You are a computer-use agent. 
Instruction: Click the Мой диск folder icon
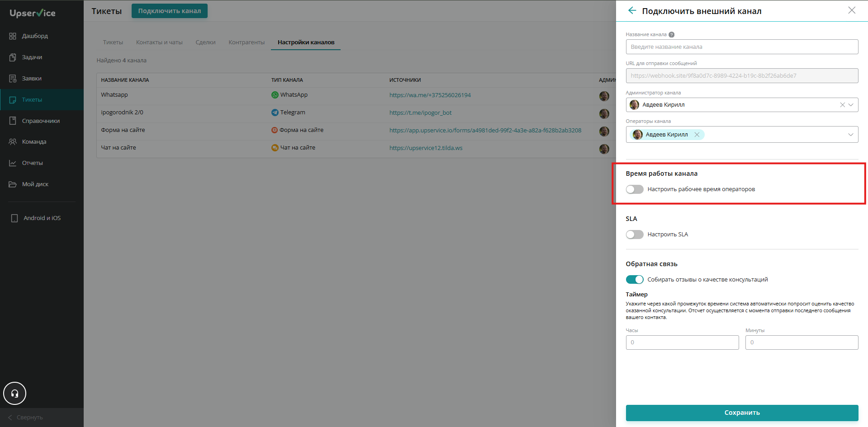pyautogui.click(x=13, y=184)
